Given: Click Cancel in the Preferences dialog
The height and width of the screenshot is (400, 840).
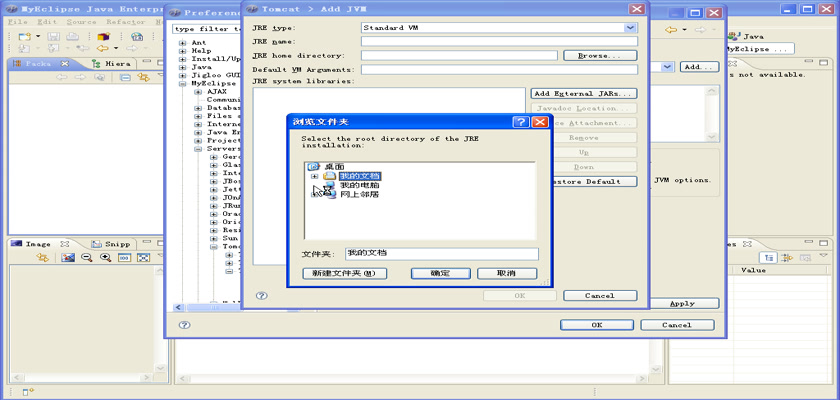Looking at the screenshot, I should 677,325.
